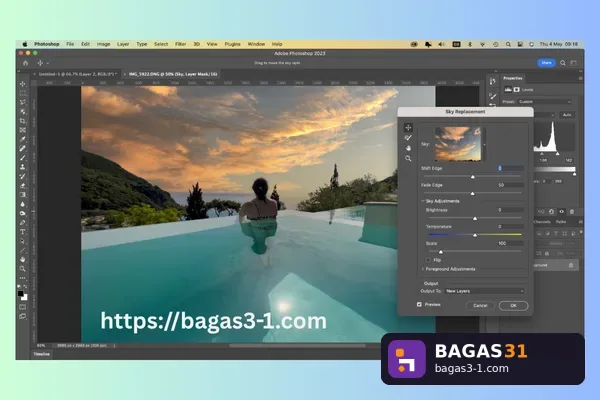Click OK in Sky Replacement

click(x=514, y=305)
